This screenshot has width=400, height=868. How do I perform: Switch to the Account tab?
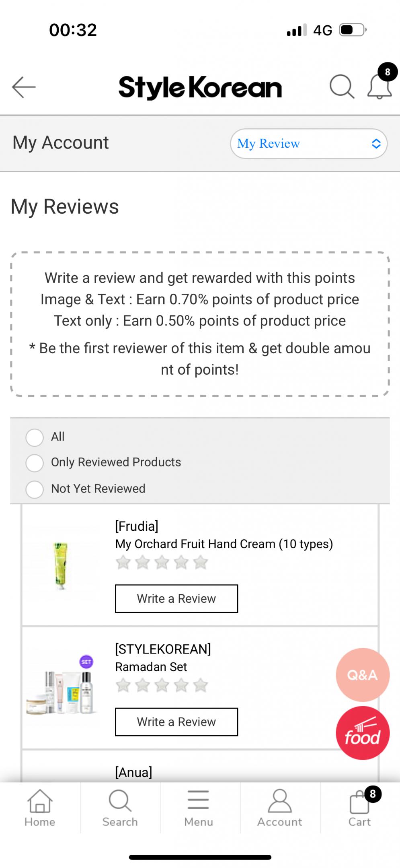(x=279, y=807)
